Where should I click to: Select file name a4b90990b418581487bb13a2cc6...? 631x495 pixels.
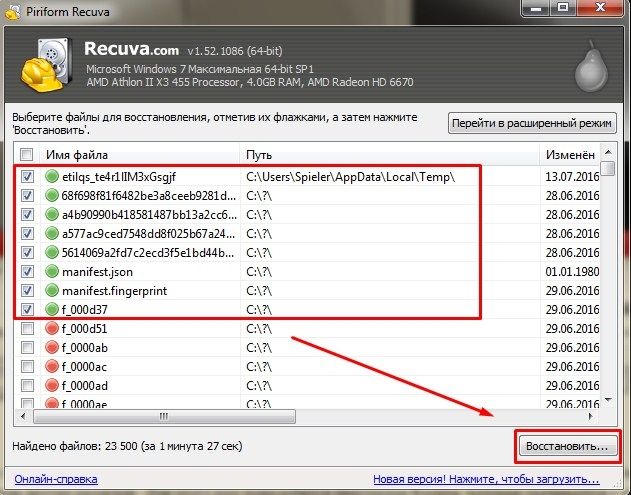click(149, 215)
